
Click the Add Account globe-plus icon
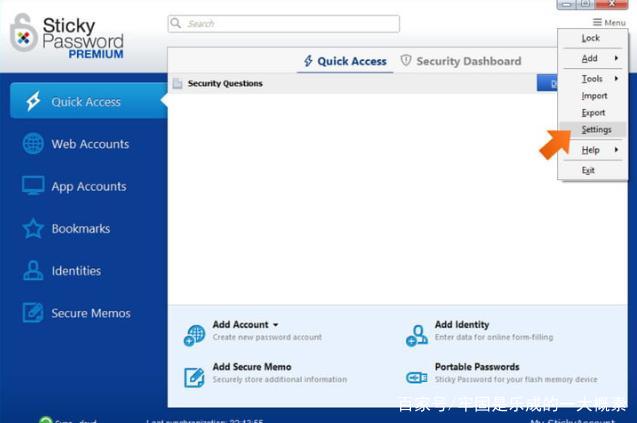pyautogui.click(x=194, y=335)
